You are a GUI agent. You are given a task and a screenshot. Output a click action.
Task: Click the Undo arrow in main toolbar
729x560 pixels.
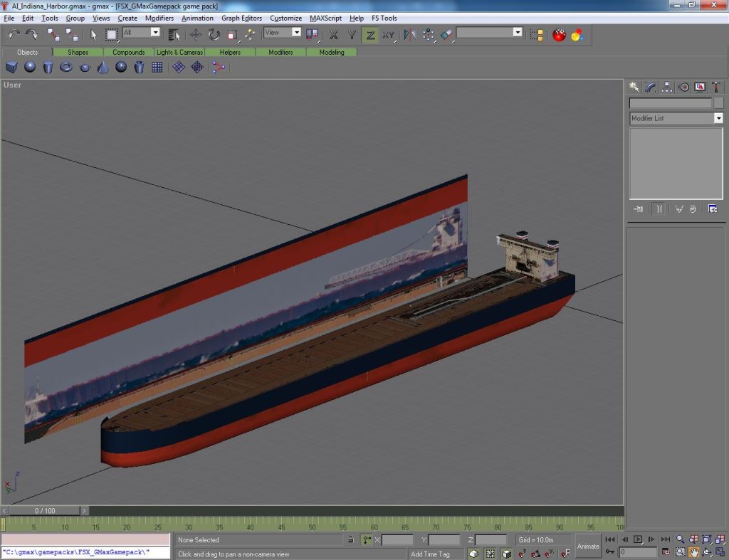tap(14, 34)
